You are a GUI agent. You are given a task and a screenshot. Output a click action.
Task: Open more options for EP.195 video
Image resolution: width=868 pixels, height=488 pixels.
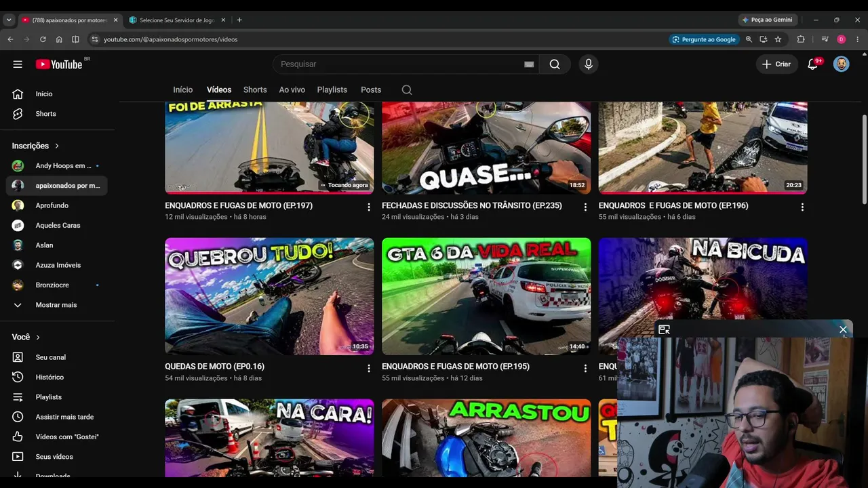pyautogui.click(x=585, y=368)
